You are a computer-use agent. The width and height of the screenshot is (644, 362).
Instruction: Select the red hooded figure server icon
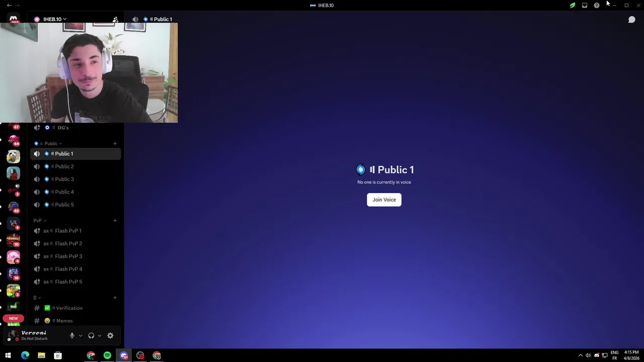[x=14, y=173]
